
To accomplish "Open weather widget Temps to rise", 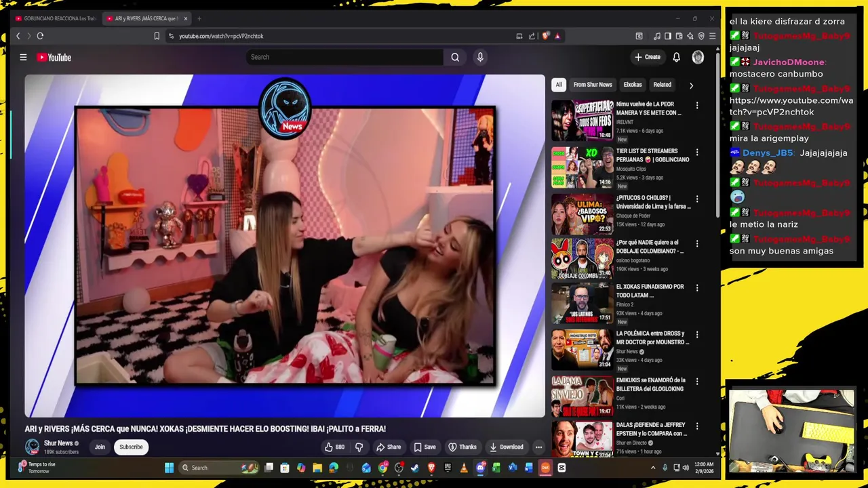I will (x=37, y=468).
